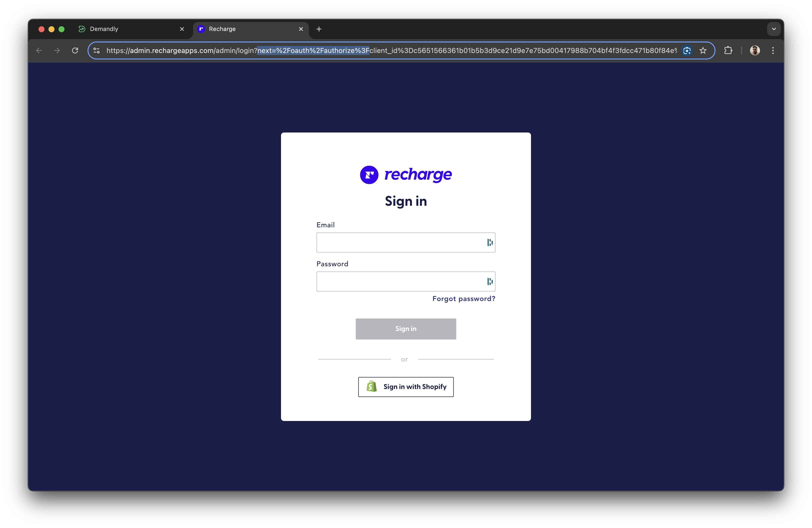Go forward using the forward arrow
Viewport: 812px width, 528px height.
pos(57,50)
